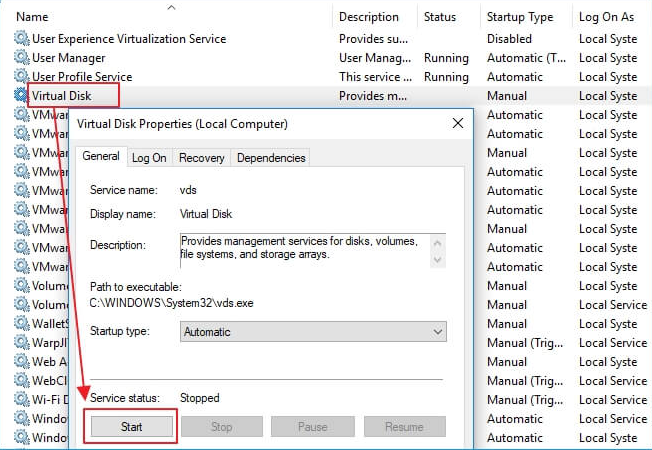The width and height of the screenshot is (652, 450).
Task: Click the 'Provides m...' description cell
Action: (x=373, y=96)
